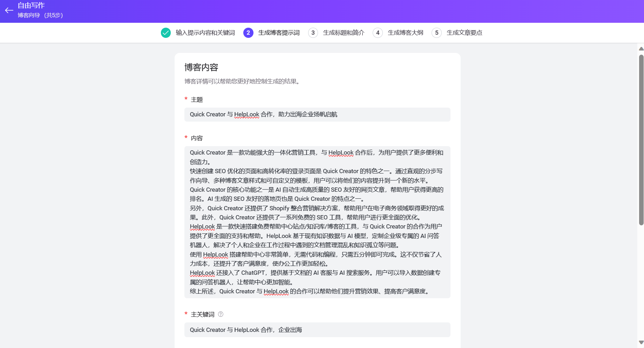Screen dimensions: 644x348
Task: Click the underlined HelpLook word in 主题 field
Action: tap(247, 115)
